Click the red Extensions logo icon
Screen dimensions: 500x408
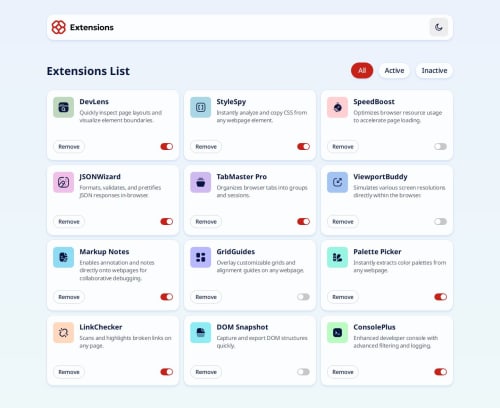click(x=59, y=27)
